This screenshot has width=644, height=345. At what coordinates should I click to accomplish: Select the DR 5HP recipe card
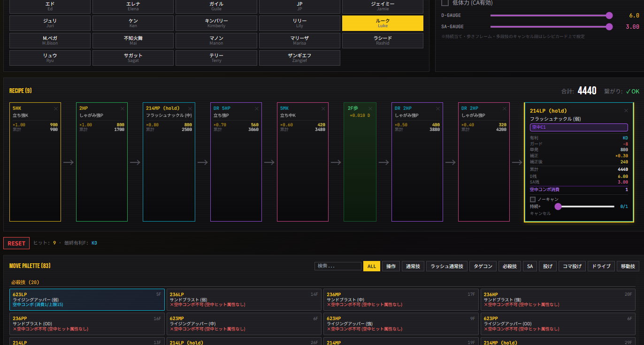pos(236,162)
